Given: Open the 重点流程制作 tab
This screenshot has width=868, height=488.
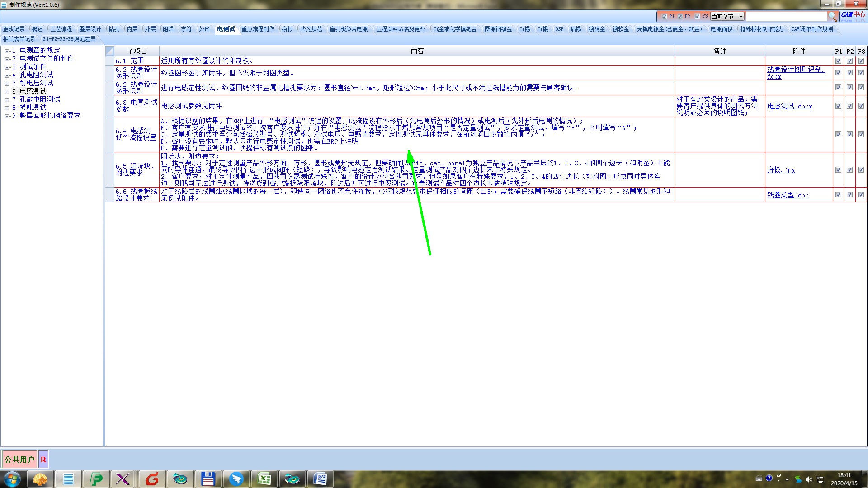Looking at the screenshot, I should click(x=258, y=29).
